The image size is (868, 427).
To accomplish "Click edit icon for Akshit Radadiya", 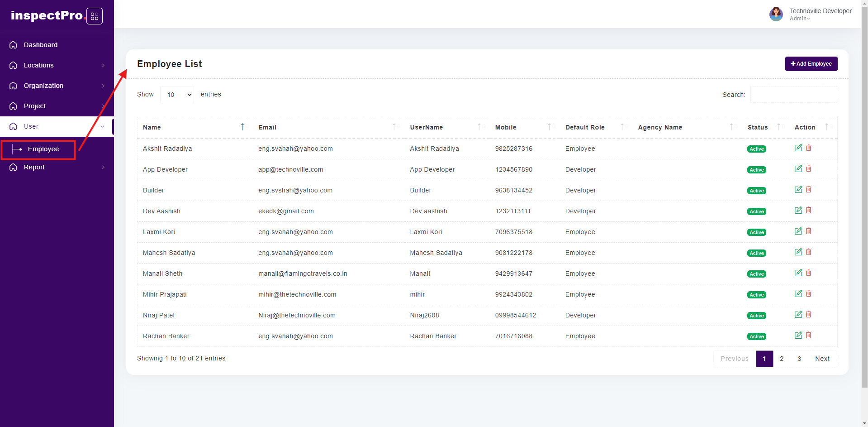I will (798, 148).
